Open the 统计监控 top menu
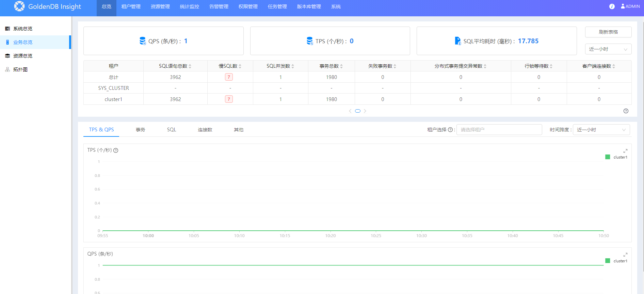The width and height of the screenshot is (644, 294). pyautogui.click(x=190, y=7)
